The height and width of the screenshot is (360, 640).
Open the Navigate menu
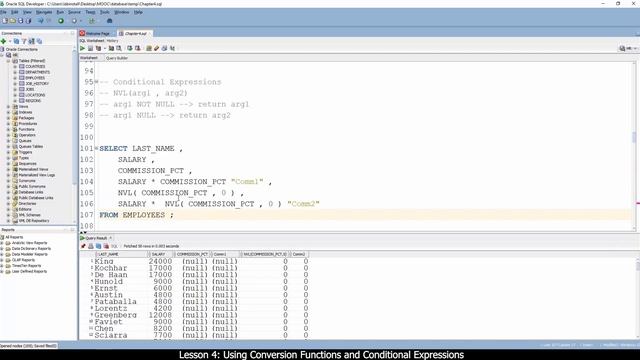pos(44,12)
